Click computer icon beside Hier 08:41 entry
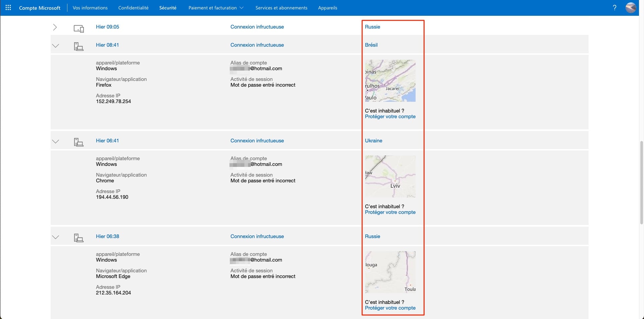 click(78, 46)
